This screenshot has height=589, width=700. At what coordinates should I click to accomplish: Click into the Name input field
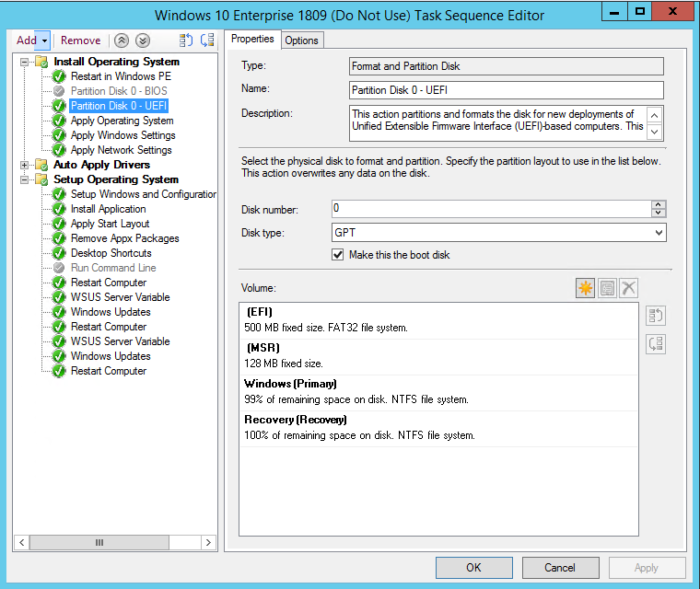point(507,90)
